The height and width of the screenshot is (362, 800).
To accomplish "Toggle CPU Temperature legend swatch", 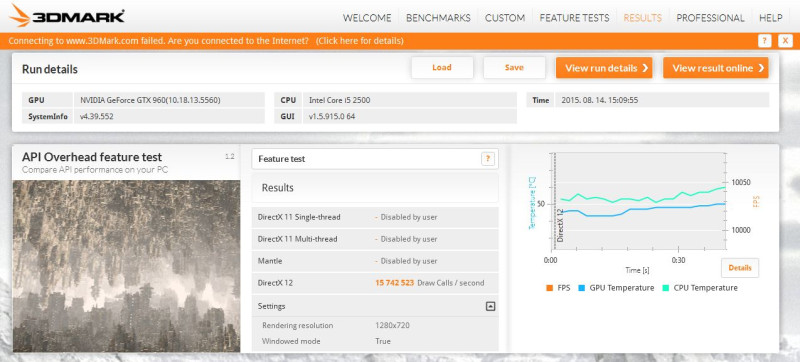I will (x=666, y=288).
